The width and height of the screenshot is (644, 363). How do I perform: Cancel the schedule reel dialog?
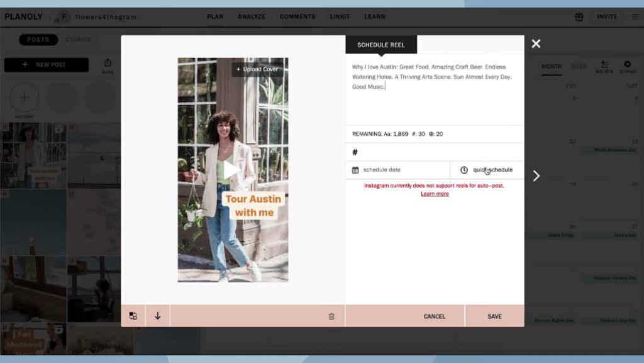435,316
